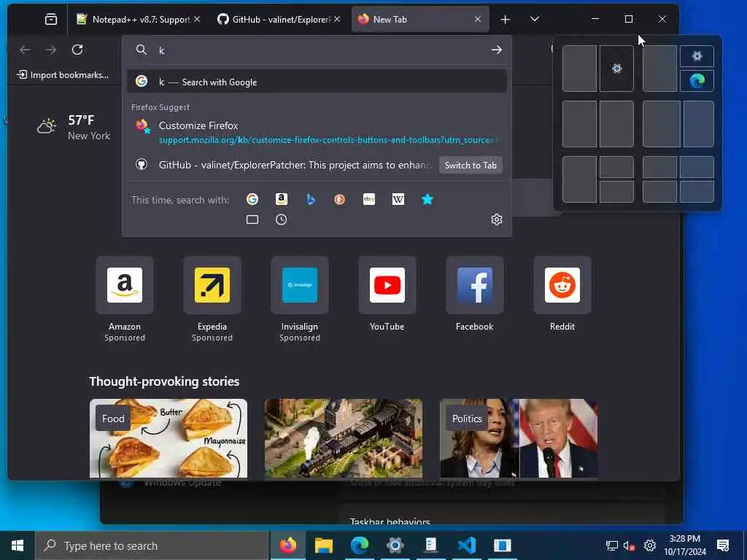The width and height of the screenshot is (747, 560).
Task: Click the system tray gear icon
Action: click(x=650, y=545)
